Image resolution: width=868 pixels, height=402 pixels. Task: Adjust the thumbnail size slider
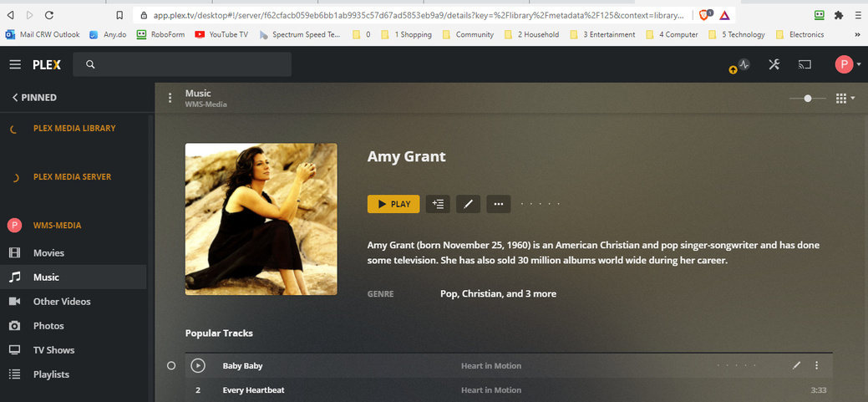808,99
